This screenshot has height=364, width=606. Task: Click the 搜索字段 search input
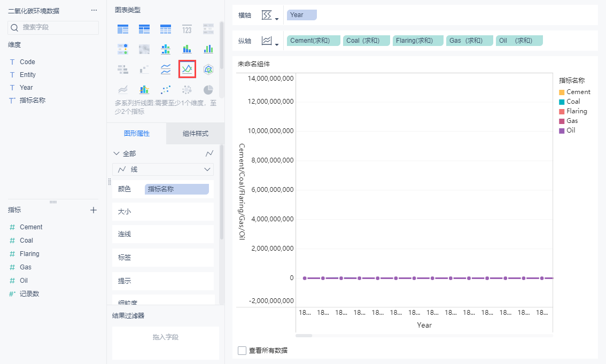53,27
